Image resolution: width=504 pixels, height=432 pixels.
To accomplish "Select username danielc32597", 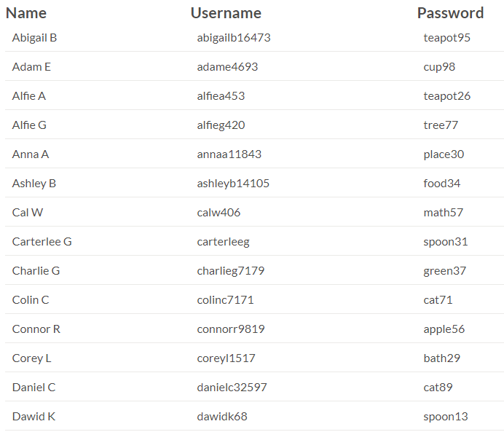I will pyautogui.click(x=232, y=387).
